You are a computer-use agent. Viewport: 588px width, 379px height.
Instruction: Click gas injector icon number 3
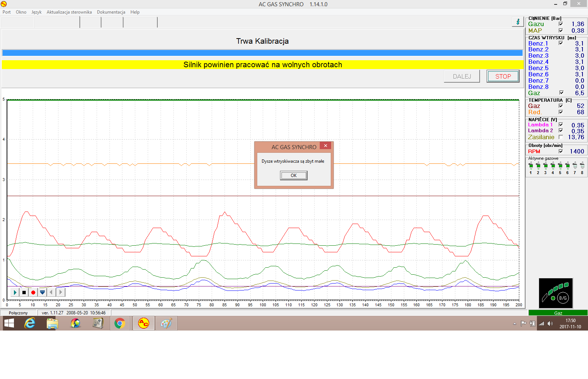point(545,166)
